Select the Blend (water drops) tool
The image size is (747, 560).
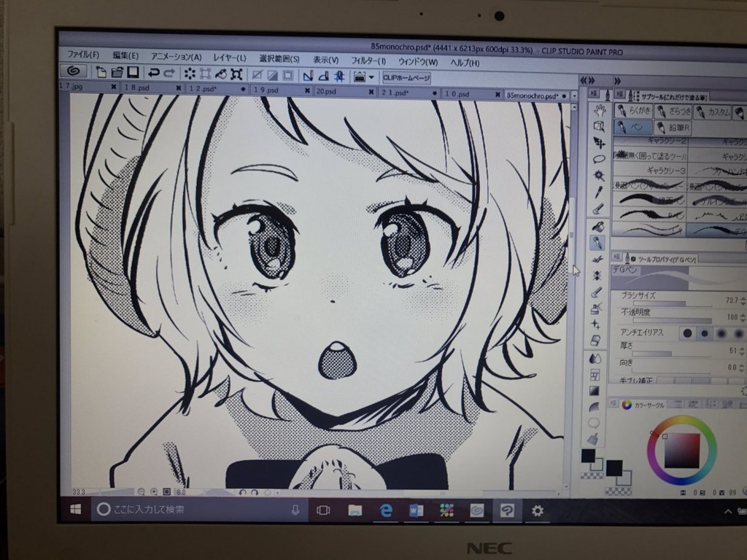595,358
